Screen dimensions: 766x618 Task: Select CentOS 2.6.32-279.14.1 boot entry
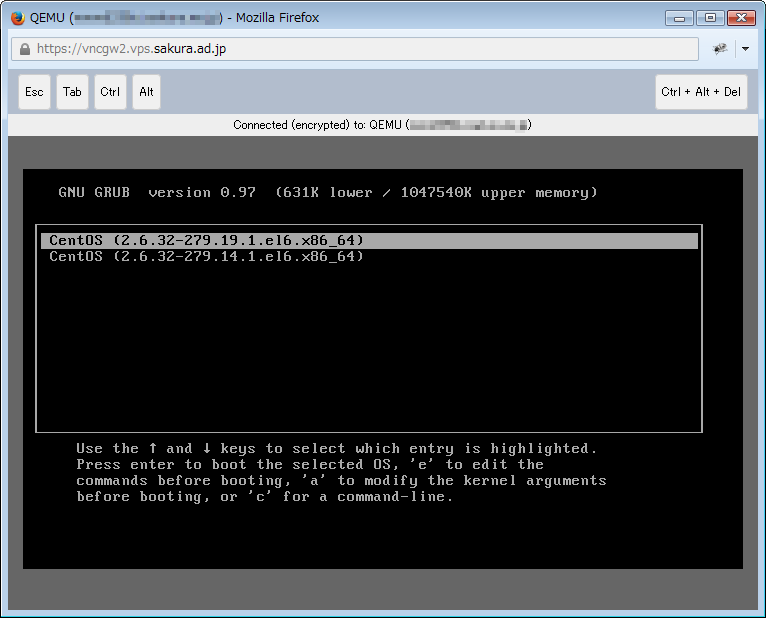point(369,256)
